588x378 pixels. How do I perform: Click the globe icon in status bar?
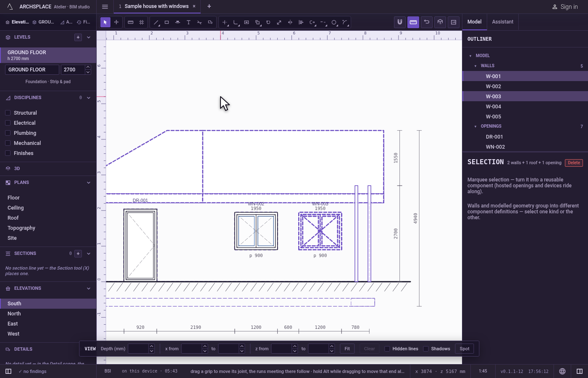click(x=562, y=371)
